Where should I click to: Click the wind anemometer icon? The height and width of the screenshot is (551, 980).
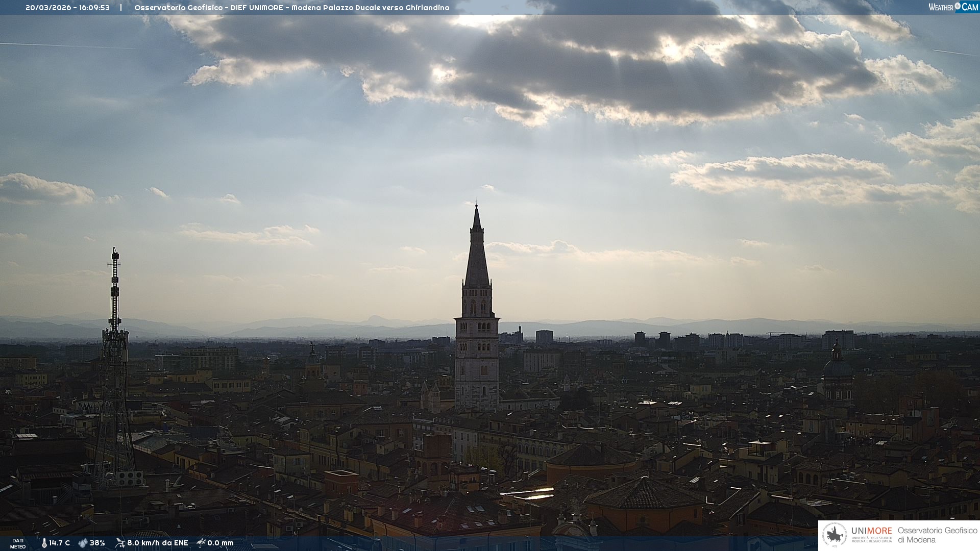tap(120, 543)
